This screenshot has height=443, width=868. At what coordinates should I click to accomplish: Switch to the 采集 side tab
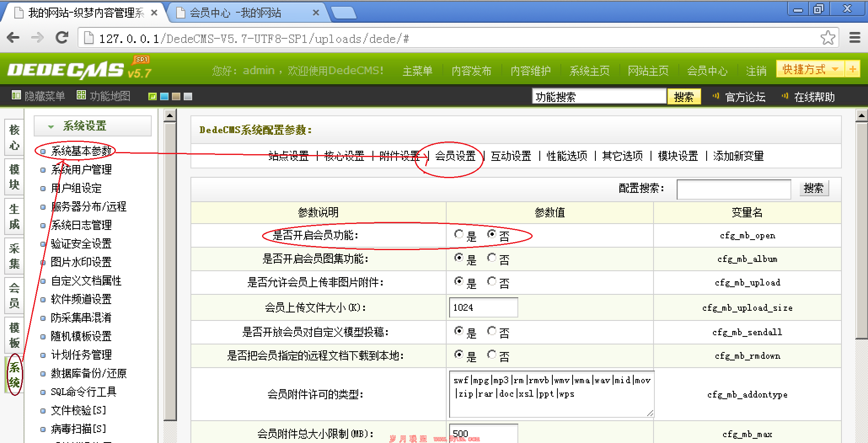14,256
